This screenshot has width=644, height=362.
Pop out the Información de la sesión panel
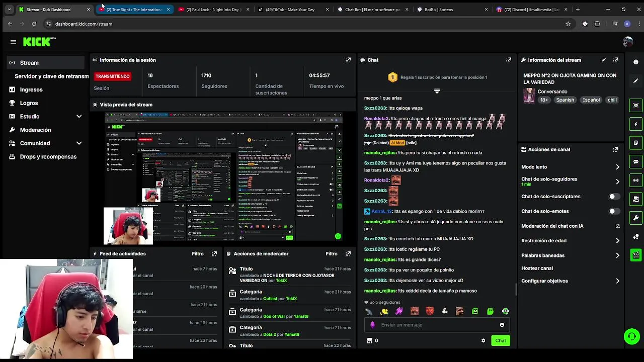[348, 60]
